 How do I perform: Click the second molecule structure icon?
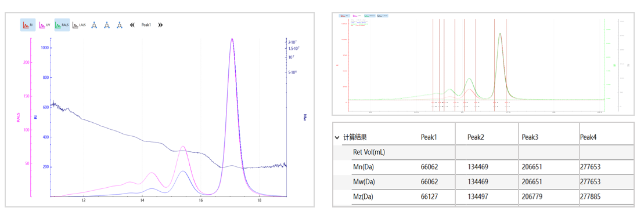[107, 25]
